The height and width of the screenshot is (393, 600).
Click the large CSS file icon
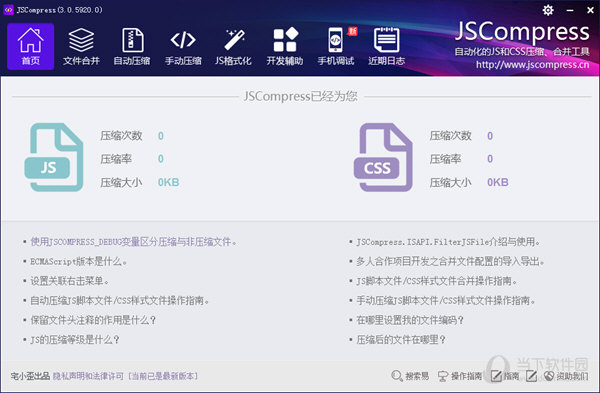tap(383, 157)
